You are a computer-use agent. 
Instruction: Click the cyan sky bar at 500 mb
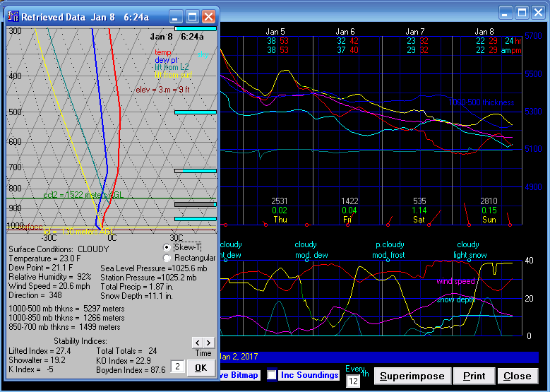click(195, 112)
